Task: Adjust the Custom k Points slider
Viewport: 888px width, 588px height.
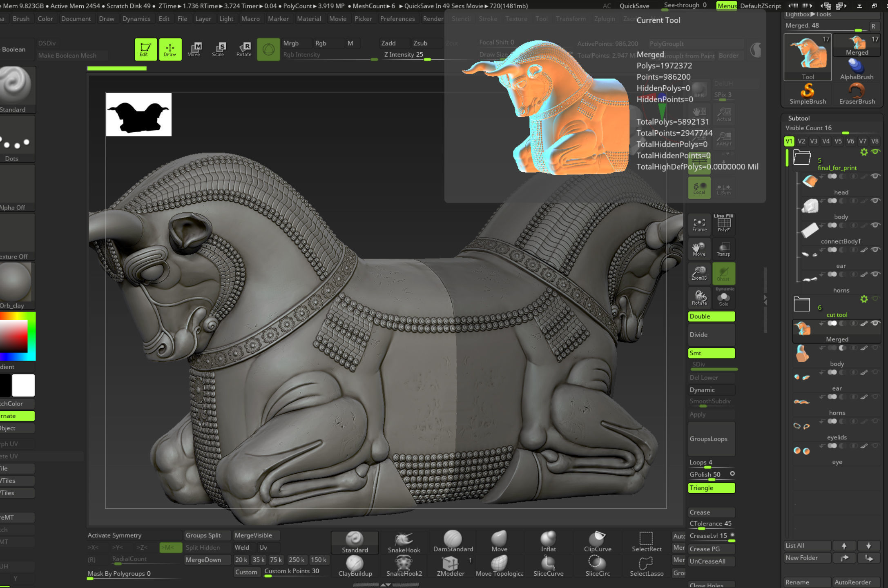Action: 296,572
